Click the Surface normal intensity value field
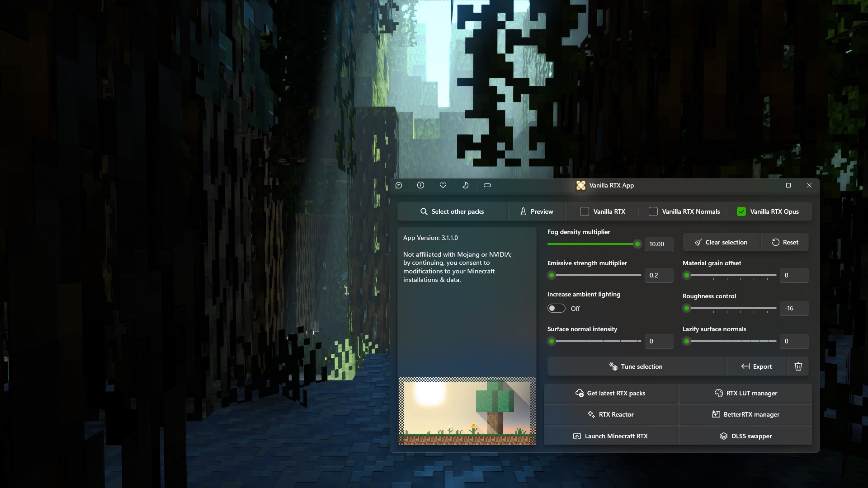868x488 pixels. 659,341
